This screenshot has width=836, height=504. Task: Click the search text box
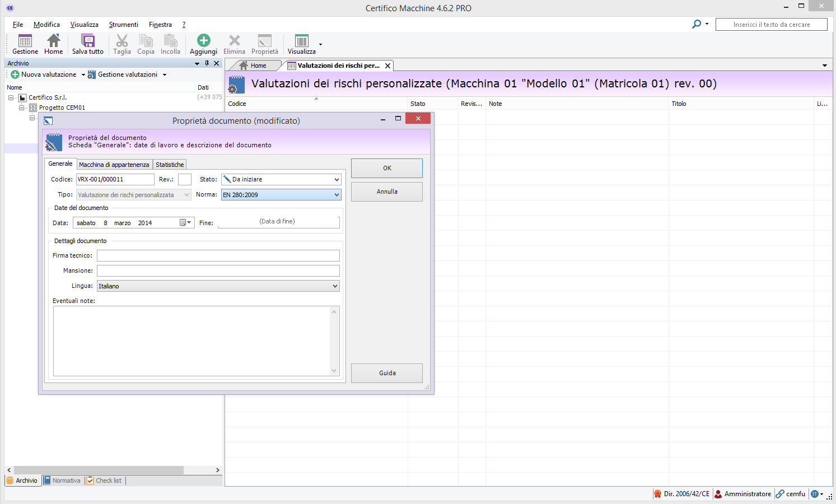(771, 25)
